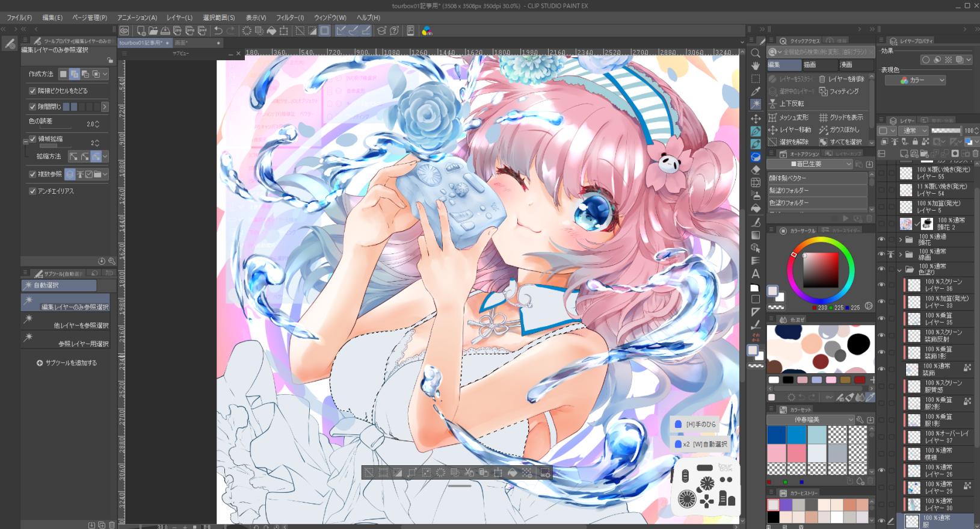The height and width of the screenshot is (529, 980).
Task: Toggle アンチエイリアス checkbox
Action: (32, 191)
